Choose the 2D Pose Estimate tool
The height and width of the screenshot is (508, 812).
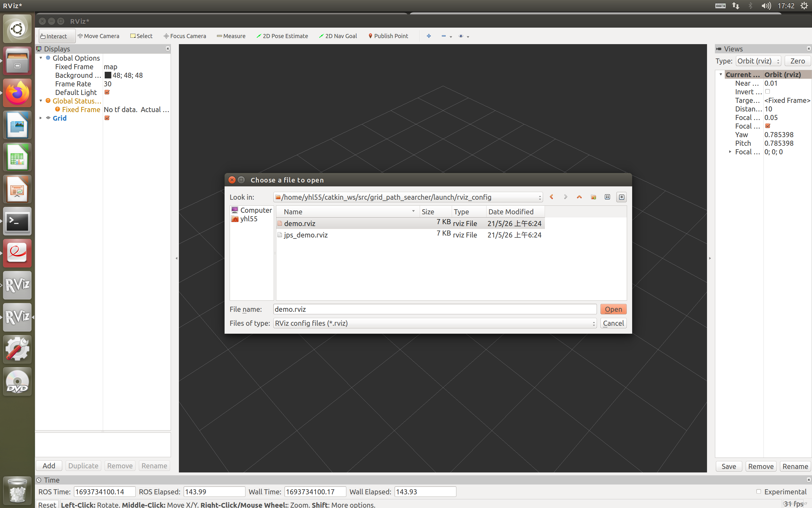(x=282, y=36)
